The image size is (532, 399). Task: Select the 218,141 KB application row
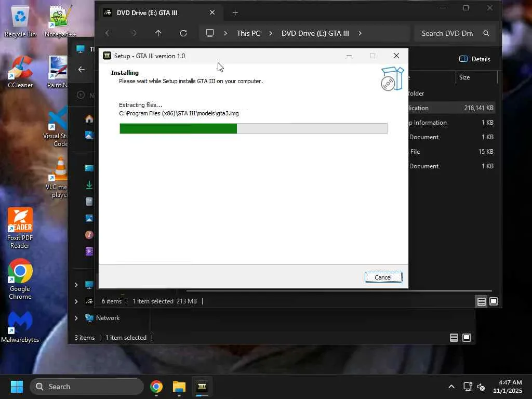coord(451,108)
